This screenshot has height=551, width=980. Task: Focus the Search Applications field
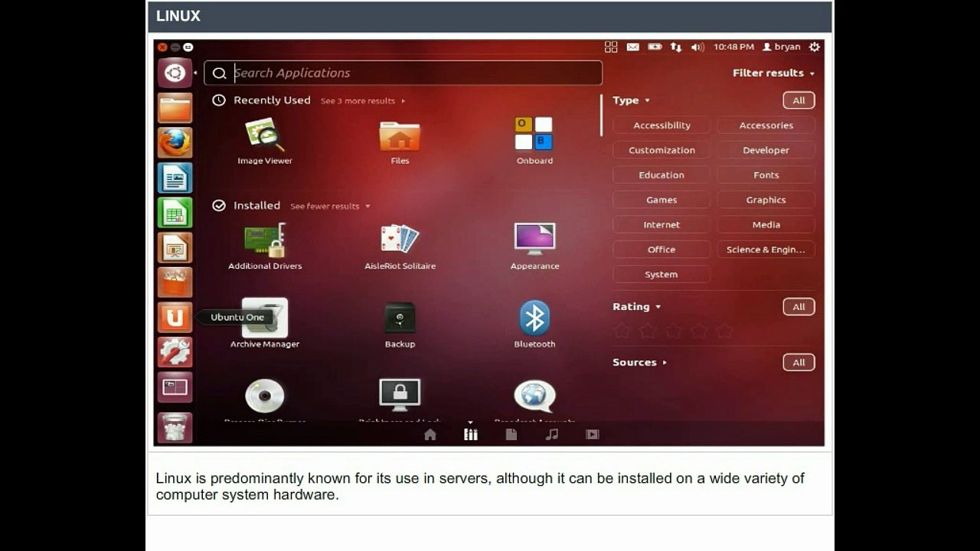403,73
